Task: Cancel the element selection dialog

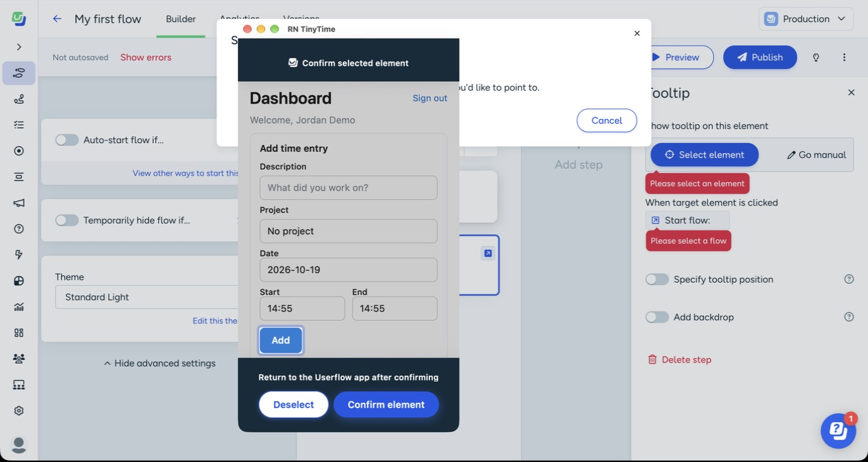Action: tap(607, 120)
